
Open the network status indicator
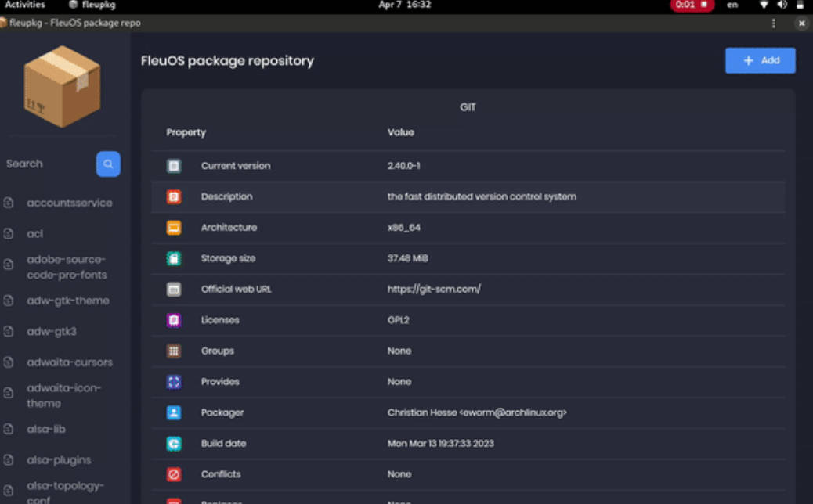coord(764,5)
